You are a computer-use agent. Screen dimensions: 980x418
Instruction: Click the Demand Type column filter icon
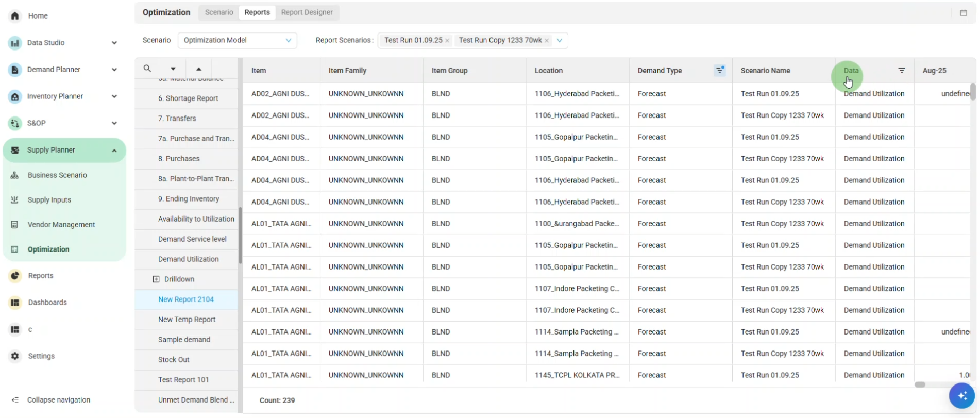(x=720, y=70)
